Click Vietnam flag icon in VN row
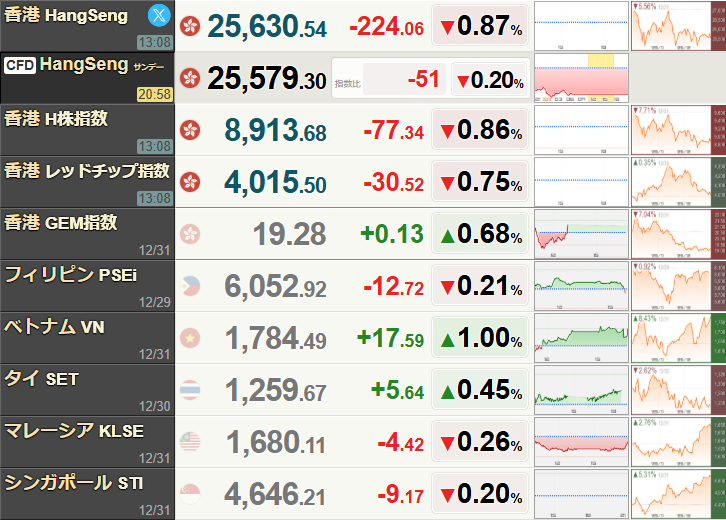This screenshot has width=726, height=520. tap(190, 338)
